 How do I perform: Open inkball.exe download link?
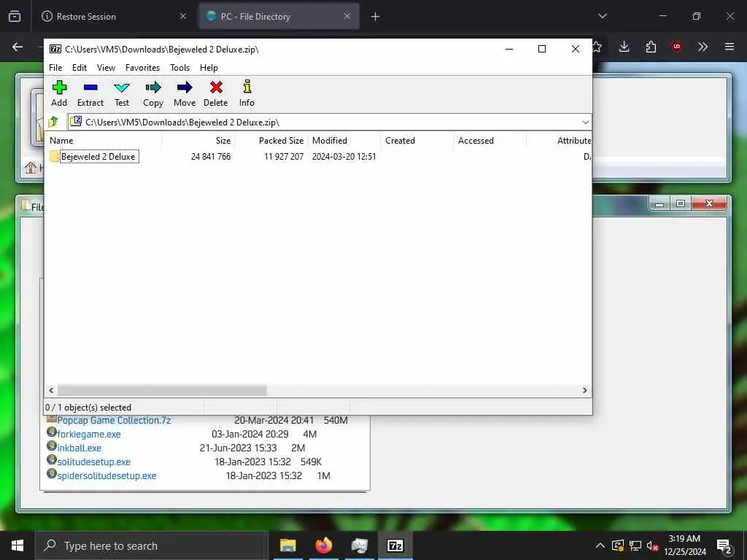tap(79, 448)
